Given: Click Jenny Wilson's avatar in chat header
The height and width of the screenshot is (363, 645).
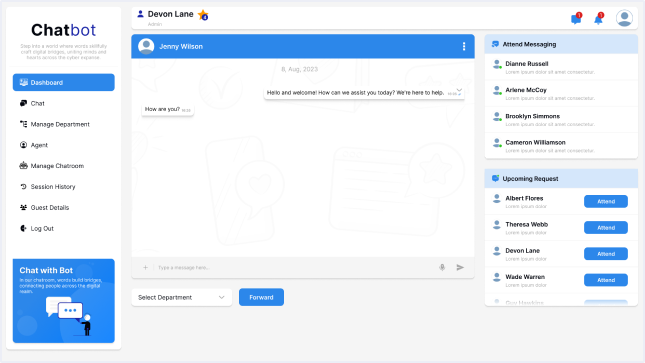Looking at the screenshot, I should tap(146, 46).
